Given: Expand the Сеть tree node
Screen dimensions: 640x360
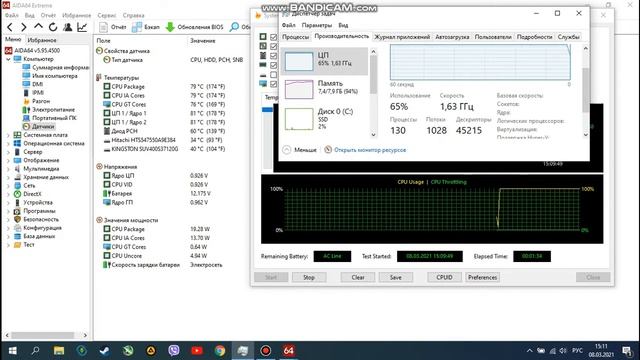Looking at the screenshot, I should click(x=8, y=186).
